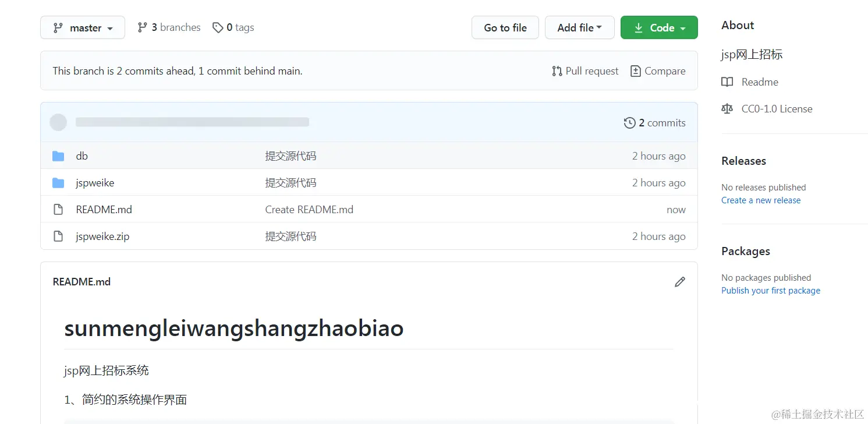868x424 pixels.
Task: Click the pull request icon
Action: 557,71
